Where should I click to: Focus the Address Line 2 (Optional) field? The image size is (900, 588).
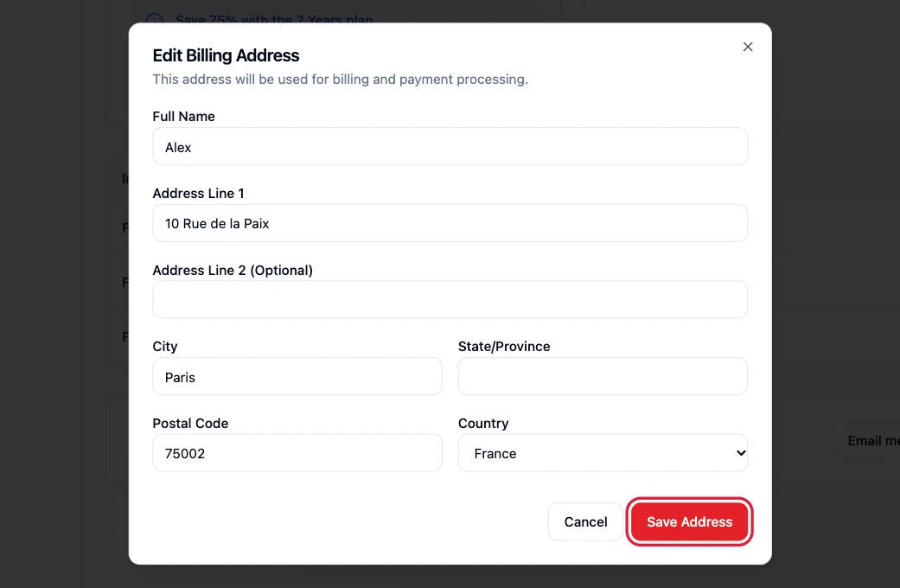pyautogui.click(x=450, y=300)
